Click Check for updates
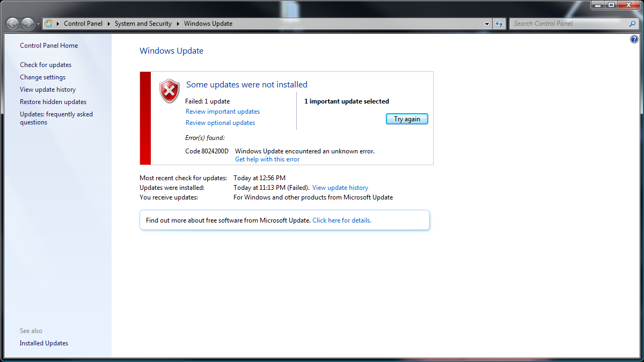The image size is (644, 362). pyautogui.click(x=46, y=65)
